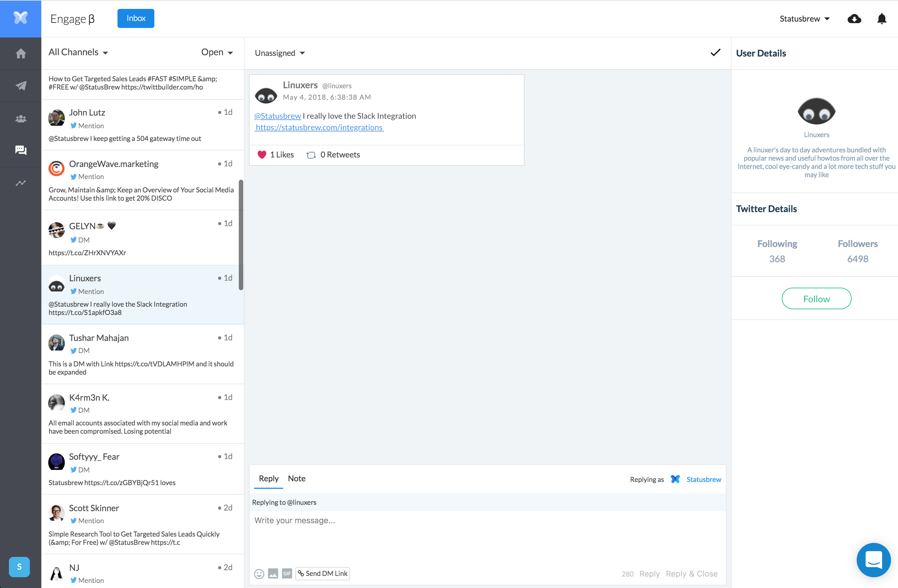Open the notifications bell
This screenshot has width=898, height=588.
(x=881, y=18)
